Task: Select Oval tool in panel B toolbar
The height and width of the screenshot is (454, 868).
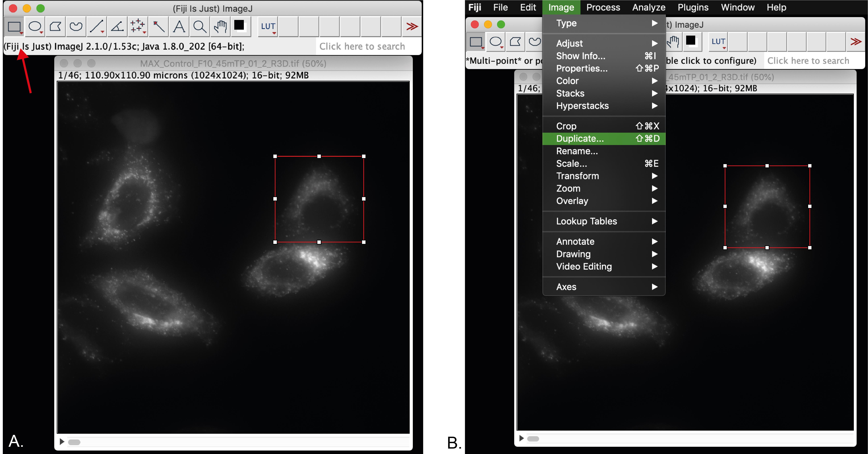Action: click(496, 42)
